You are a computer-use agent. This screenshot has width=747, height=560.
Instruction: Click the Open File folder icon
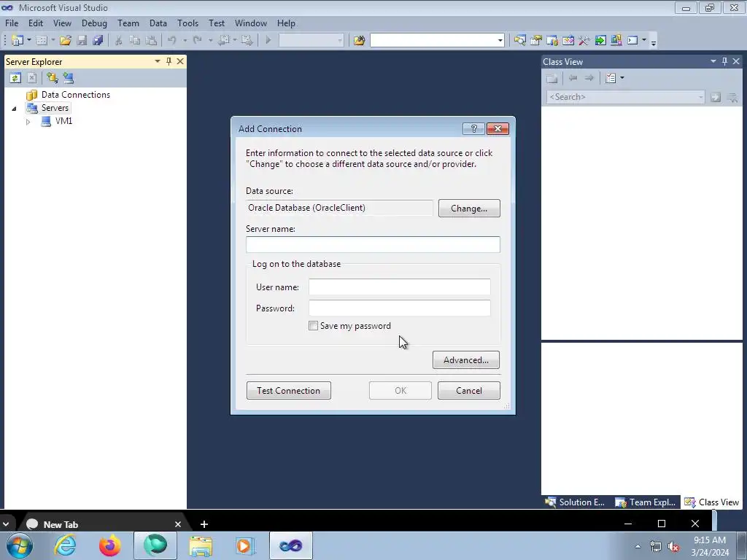pos(66,41)
